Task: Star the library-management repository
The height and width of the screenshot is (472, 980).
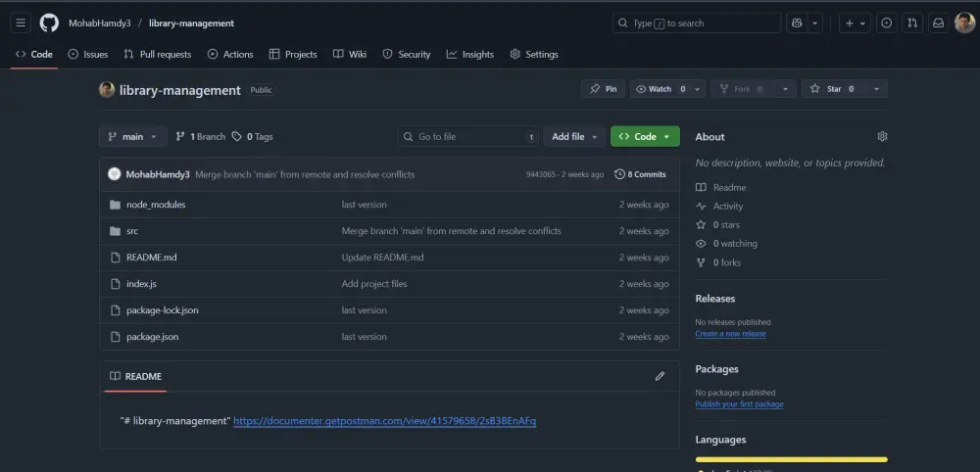Action: (834, 89)
